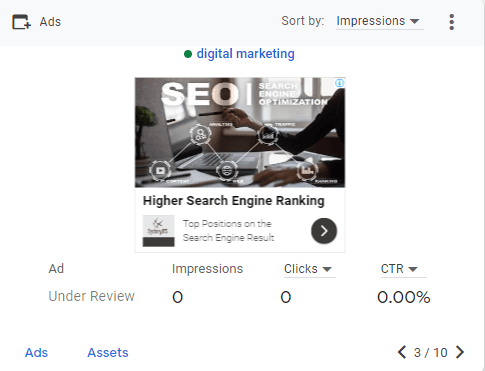Click the ad description about Top Positions
The width and height of the screenshot is (485, 371).
(x=228, y=231)
